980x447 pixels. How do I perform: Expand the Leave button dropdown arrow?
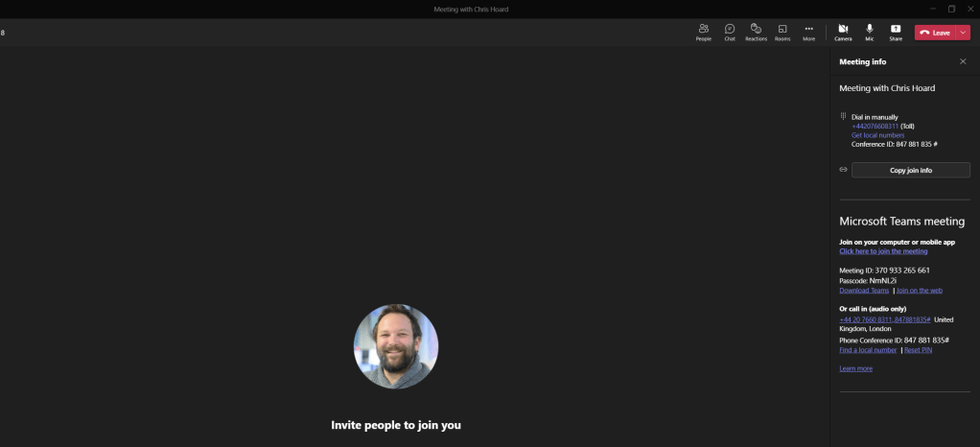pos(963,33)
